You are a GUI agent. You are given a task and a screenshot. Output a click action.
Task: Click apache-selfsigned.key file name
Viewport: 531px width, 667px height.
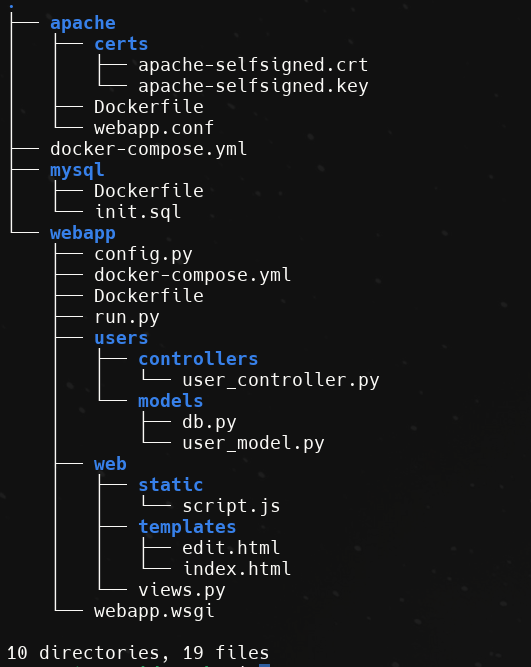pos(253,86)
